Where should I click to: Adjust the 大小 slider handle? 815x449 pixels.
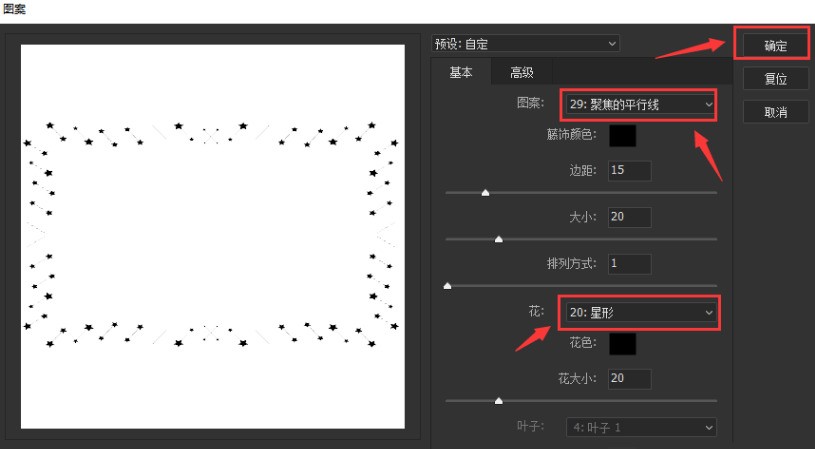tap(498, 240)
